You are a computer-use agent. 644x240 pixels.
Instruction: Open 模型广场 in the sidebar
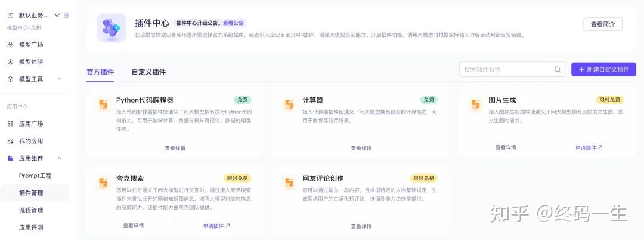coord(31,45)
